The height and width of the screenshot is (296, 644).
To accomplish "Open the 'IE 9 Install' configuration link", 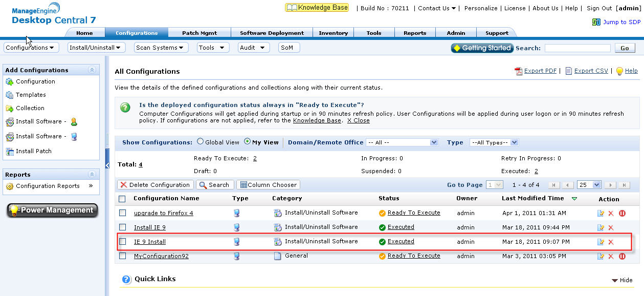I will pos(150,242).
